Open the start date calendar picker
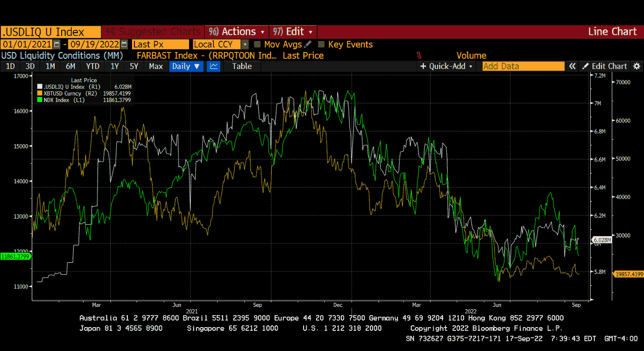This screenshot has width=644, height=351. pyautogui.click(x=57, y=45)
